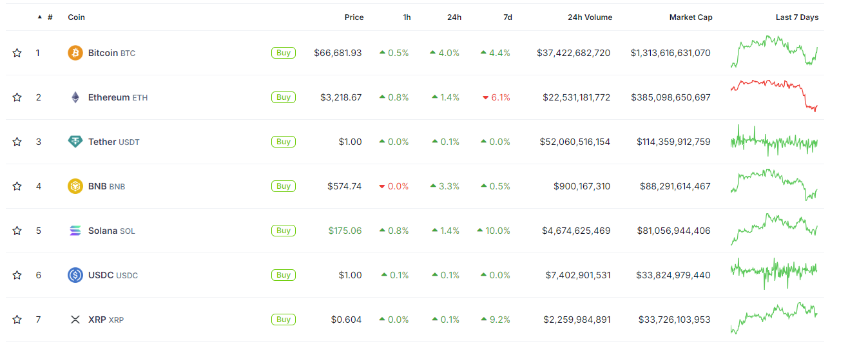Screen dimensions: 868x344
Task: Sort by the 7d change column header
Action: pyautogui.click(x=508, y=17)
